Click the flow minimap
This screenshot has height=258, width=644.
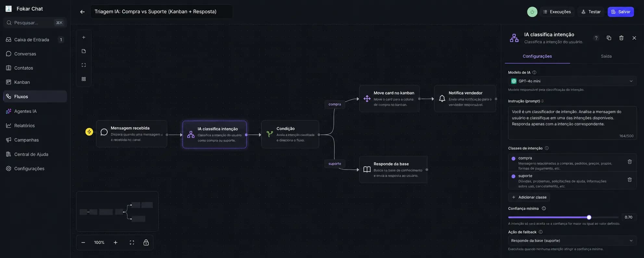click(117, 211)
